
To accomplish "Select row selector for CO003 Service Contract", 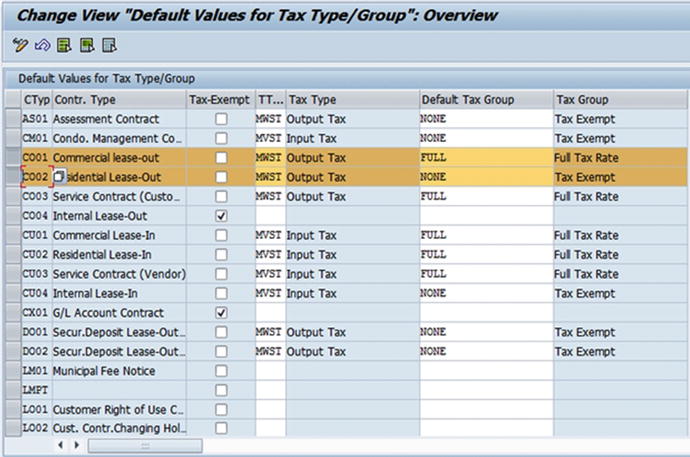I will click(11, 197).
